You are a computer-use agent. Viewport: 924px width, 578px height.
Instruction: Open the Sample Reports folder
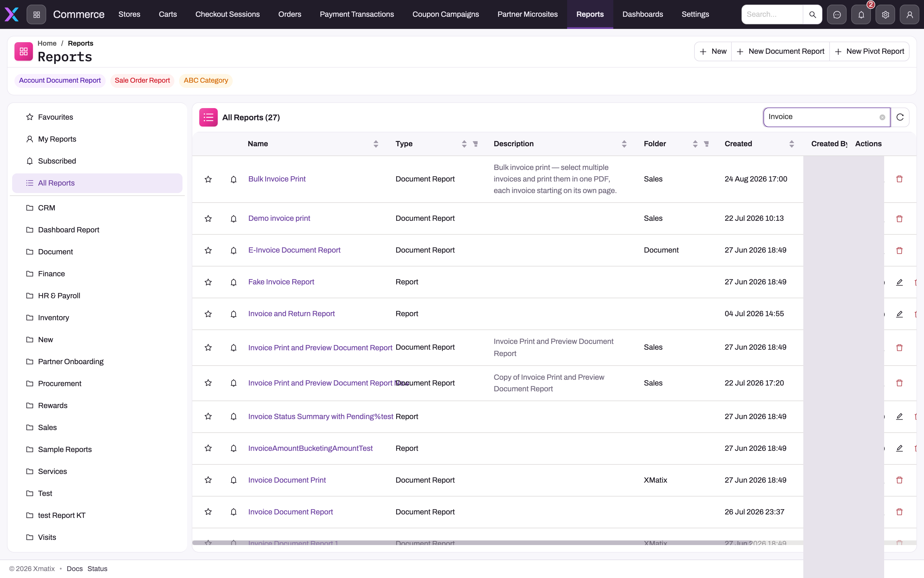pos(97,450)
